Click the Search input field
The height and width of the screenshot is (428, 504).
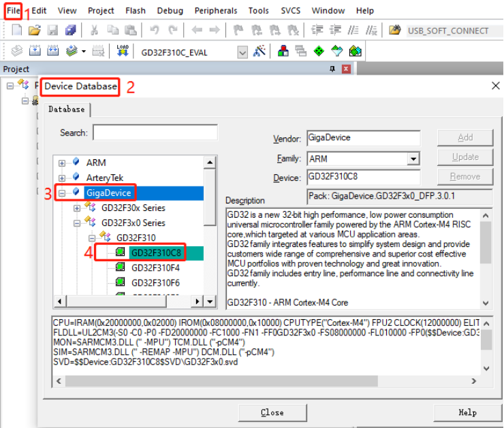pos(155,133)
